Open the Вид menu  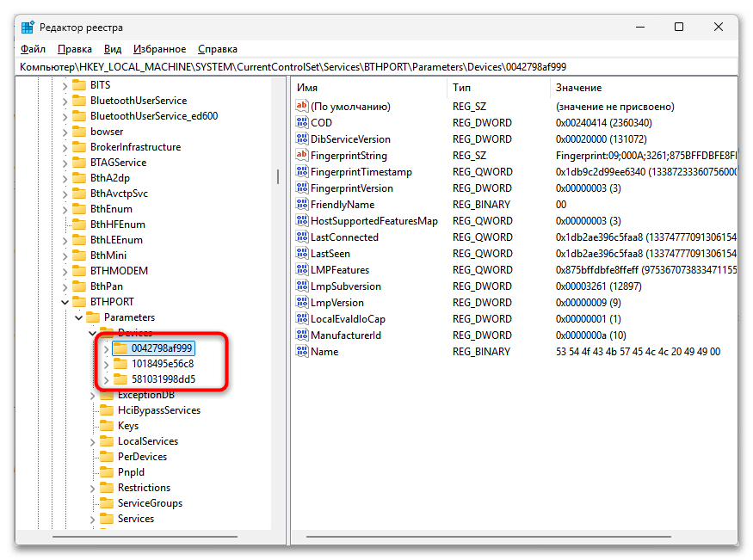[113, 49]
